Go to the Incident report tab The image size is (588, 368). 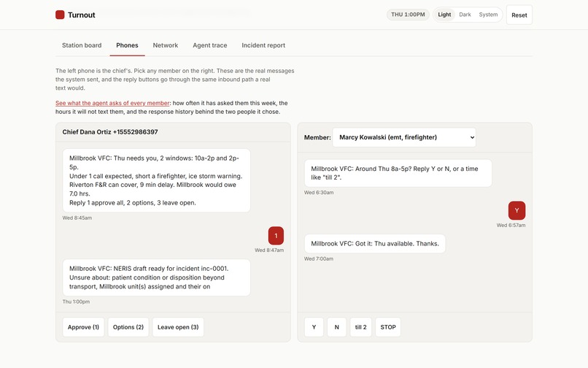pyautogui.click(x=263, y=45)
